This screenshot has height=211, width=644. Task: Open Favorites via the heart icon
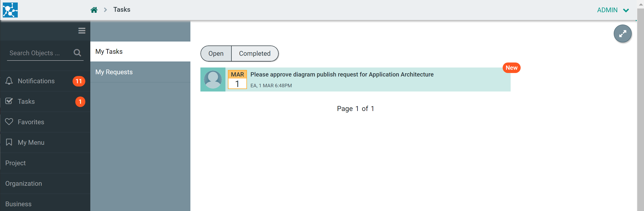9,122
